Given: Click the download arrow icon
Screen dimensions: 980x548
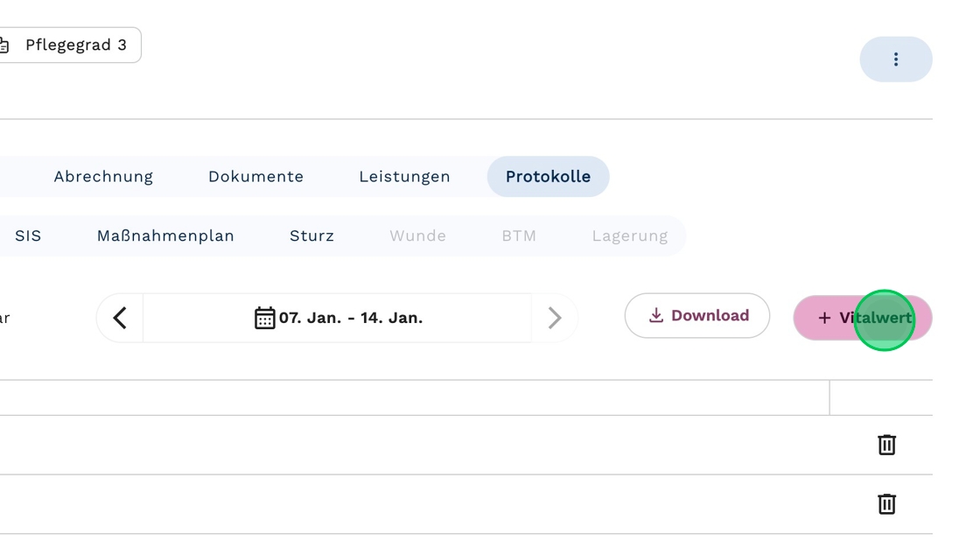Looking at the screenshot, I should tap(655, 315).
